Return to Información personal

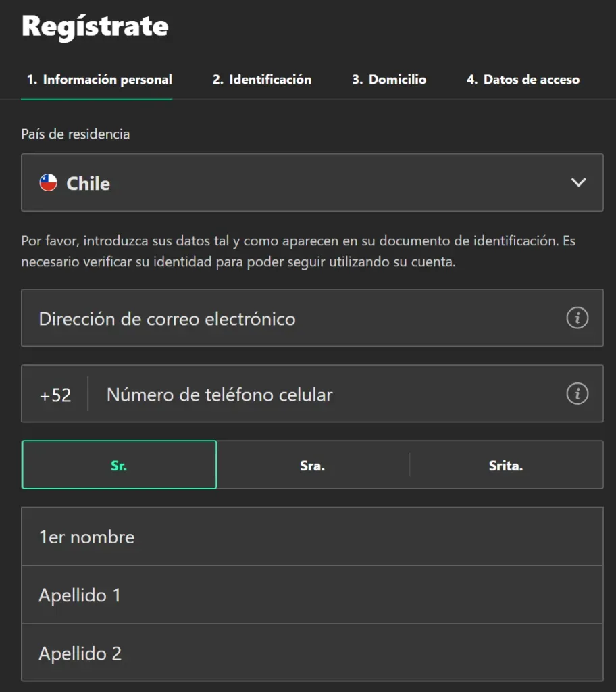click(x=97, y=79)
